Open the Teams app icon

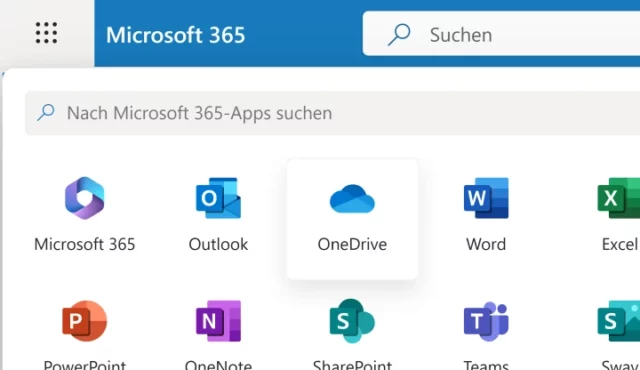486,321
